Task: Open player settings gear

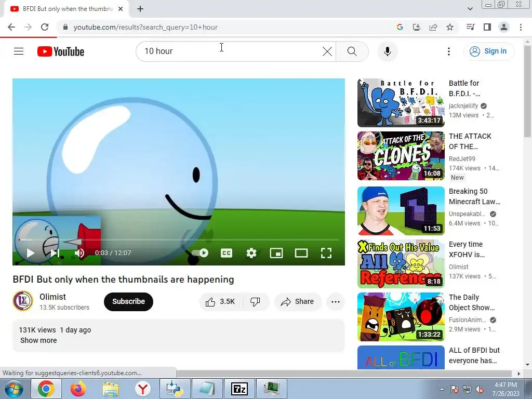Action: click(251, 253)
